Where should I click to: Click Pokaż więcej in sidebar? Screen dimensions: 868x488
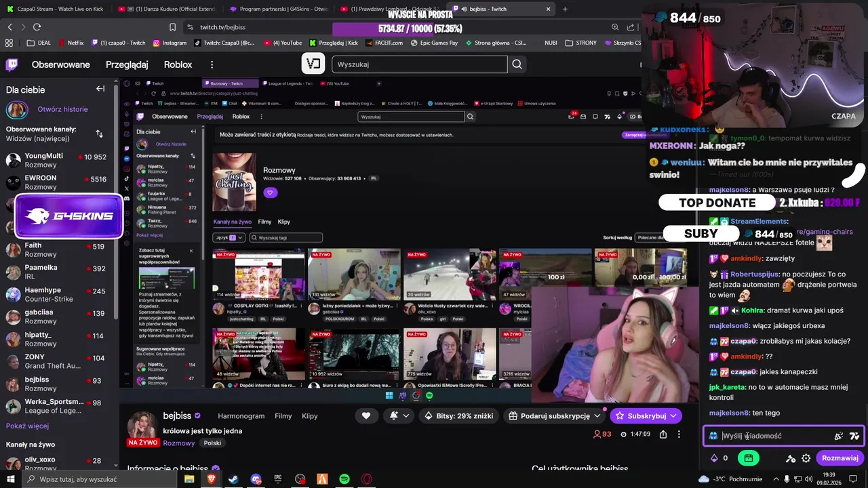(27, 426)
